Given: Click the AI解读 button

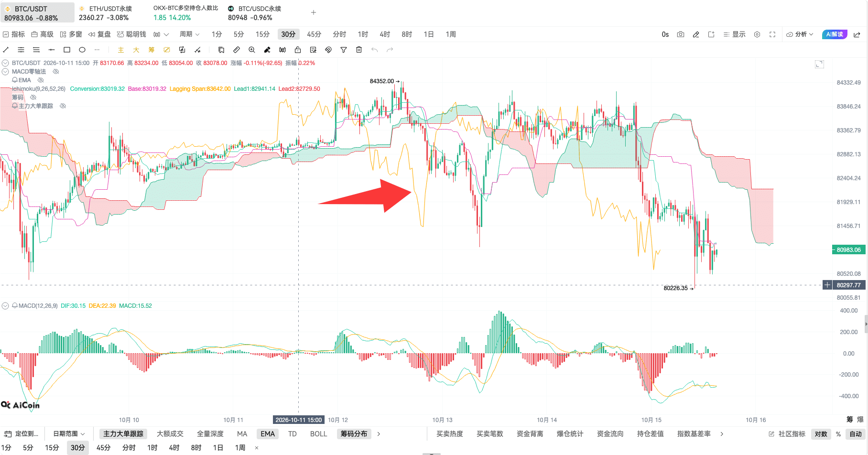Looking at the screenshot, I should click(835, 34).
